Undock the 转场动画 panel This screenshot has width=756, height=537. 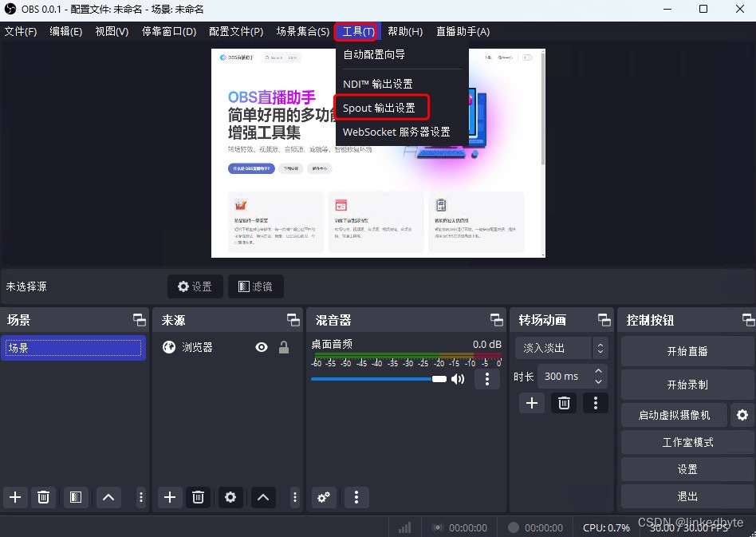[x=604, y=320]
